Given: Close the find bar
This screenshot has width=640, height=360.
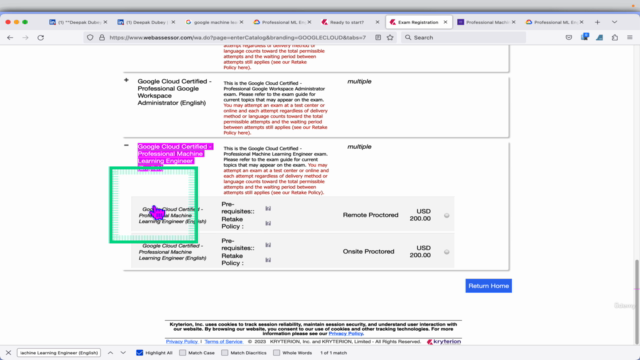Looking at the screenshot, I should tap(8, 353).
